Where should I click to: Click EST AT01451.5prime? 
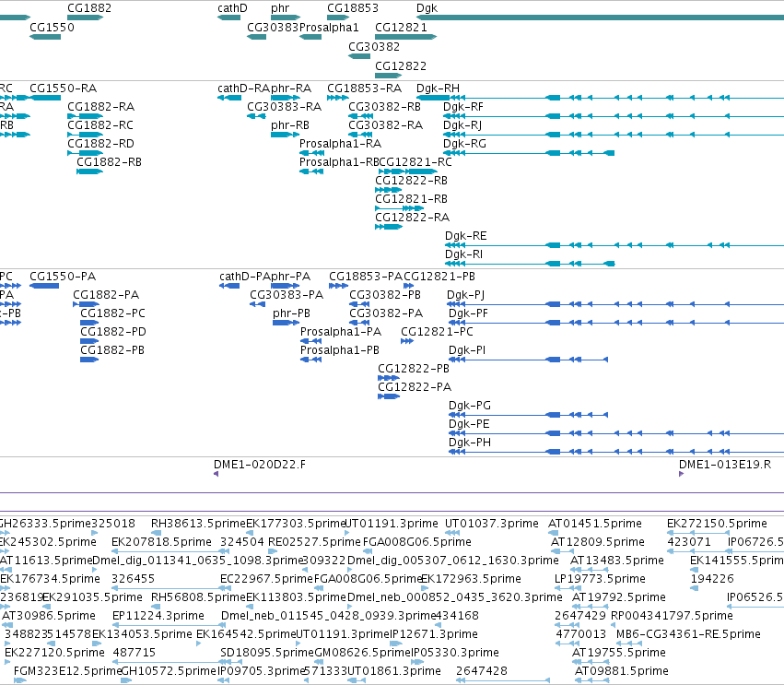(552, 533)
